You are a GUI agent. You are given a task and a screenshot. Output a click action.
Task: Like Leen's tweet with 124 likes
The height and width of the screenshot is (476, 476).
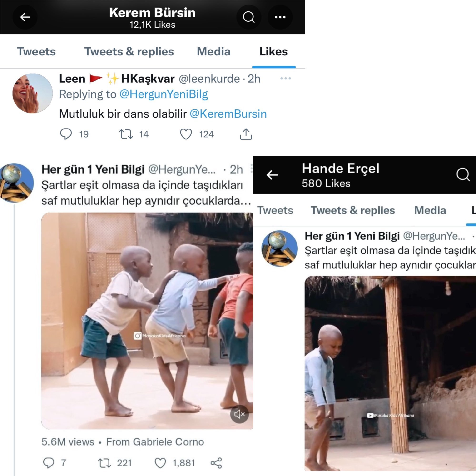click(186, 134)
